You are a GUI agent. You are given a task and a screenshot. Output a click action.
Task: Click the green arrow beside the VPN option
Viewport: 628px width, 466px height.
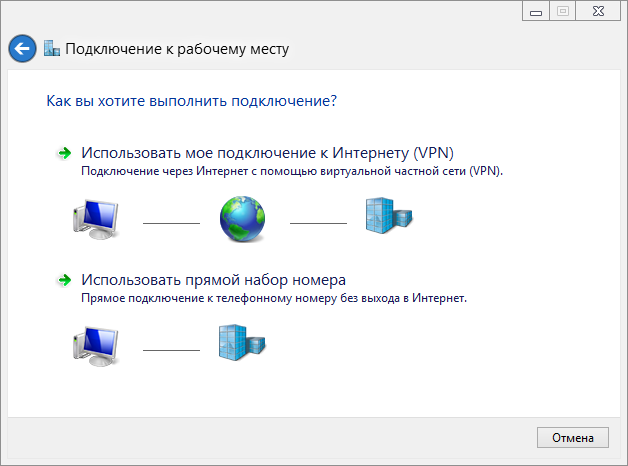point(64,153)
